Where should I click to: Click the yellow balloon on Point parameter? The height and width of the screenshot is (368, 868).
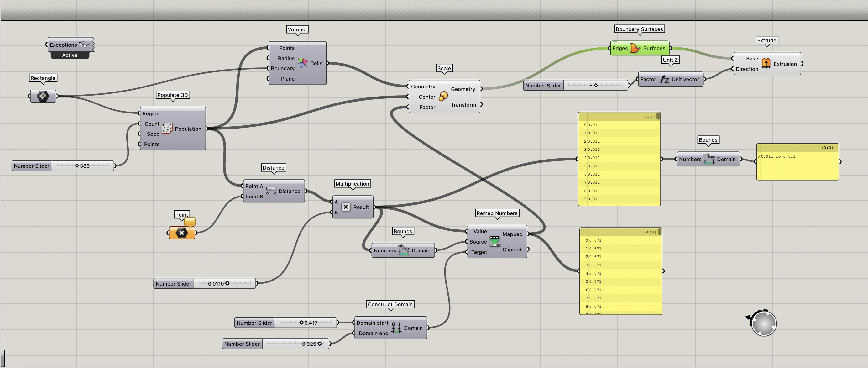[190, 221]
